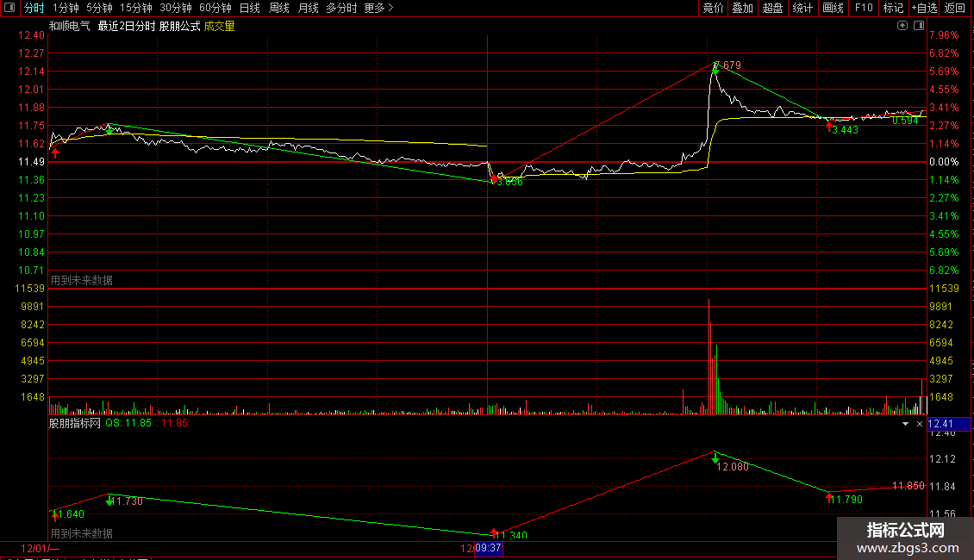This screenshot has width=974, height=560.
Task: Click the 11.730 label in indicator pane
Action: point(127,501)
